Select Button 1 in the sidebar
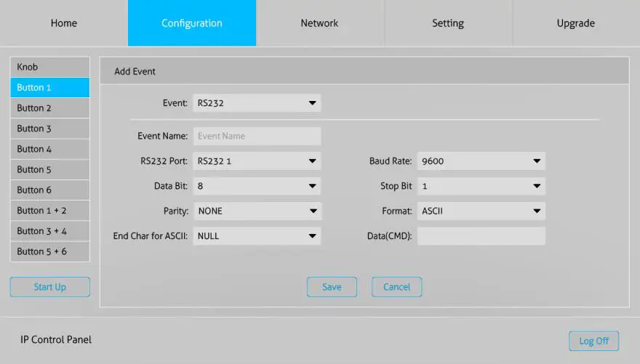 point(49,87)
